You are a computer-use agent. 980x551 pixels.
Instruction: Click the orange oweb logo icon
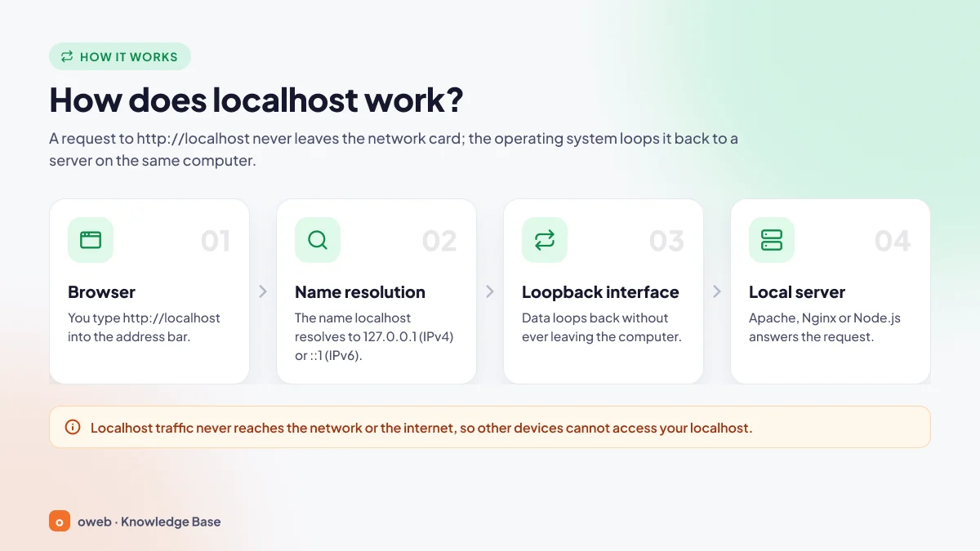[60, 521]
